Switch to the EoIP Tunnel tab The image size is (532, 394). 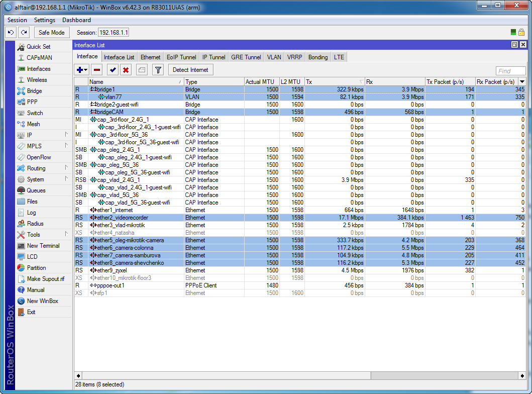[181, 57]
